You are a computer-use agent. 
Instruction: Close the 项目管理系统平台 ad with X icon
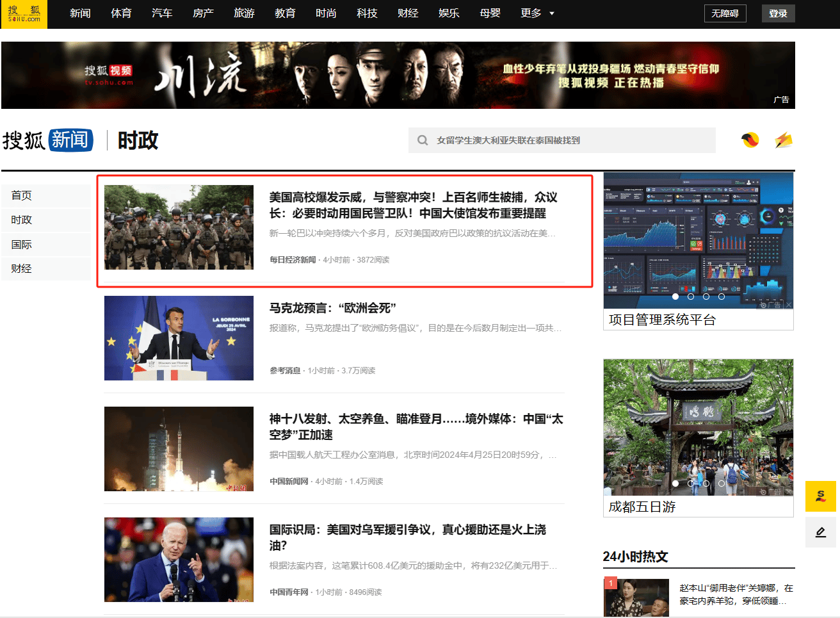[x=789, y=305]
